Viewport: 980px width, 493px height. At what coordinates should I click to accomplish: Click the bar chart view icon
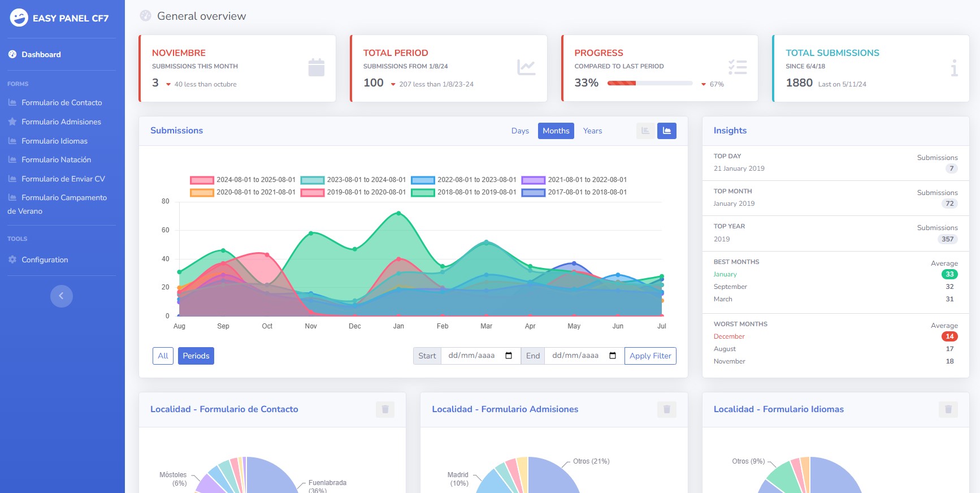click(645, 131)
